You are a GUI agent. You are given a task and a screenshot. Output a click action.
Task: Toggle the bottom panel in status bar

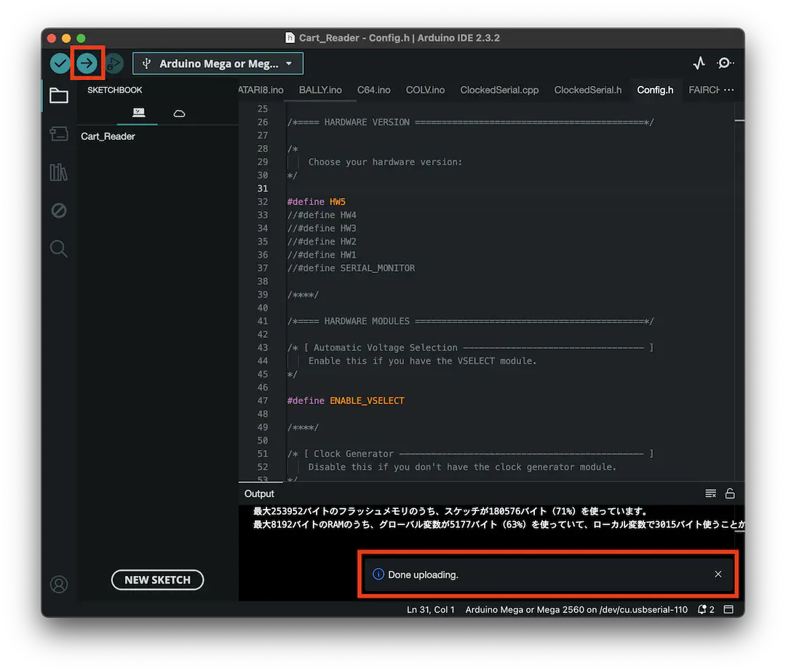click(x=729, y=609)
